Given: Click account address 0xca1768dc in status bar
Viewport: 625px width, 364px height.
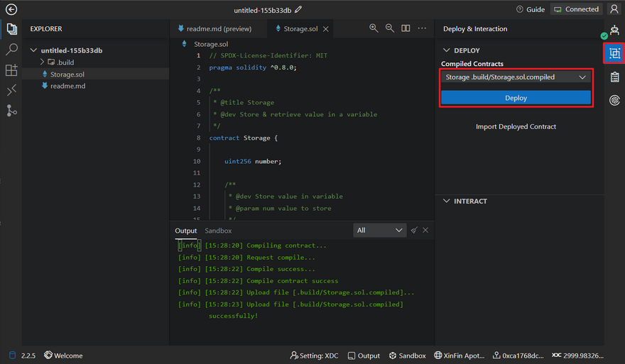Looking at the screenshot, I should [518, 355].
